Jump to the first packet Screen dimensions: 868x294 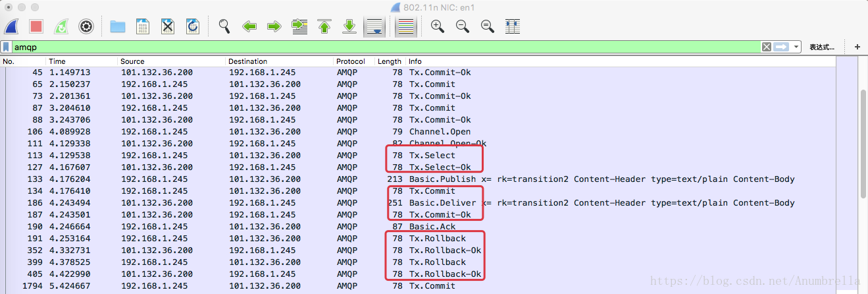point(324,26)
